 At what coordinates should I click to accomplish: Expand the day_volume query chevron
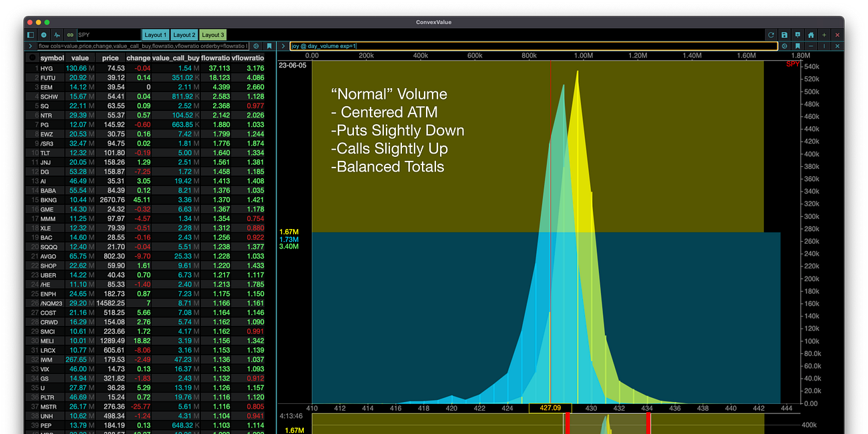pos(283,45)
